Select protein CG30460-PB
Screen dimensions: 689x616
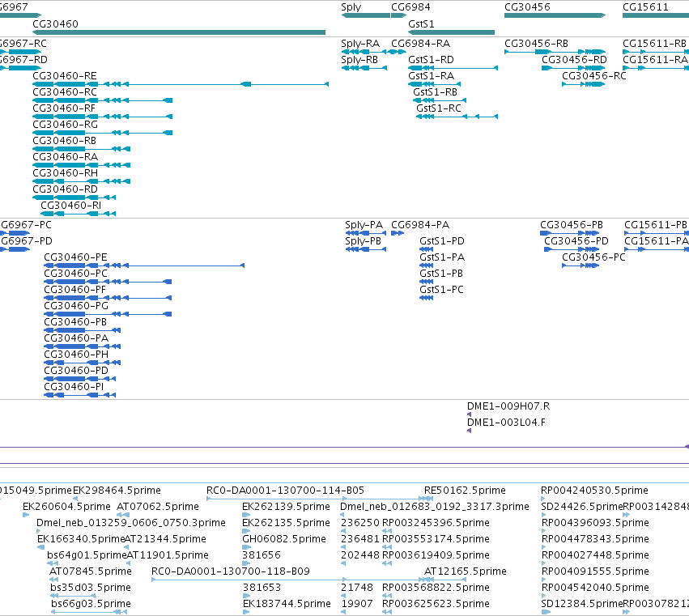75,322
